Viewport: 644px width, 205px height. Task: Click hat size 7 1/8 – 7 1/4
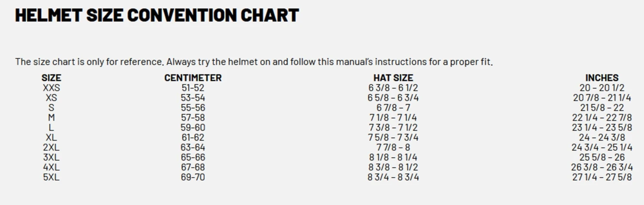(x=393, y=118)
